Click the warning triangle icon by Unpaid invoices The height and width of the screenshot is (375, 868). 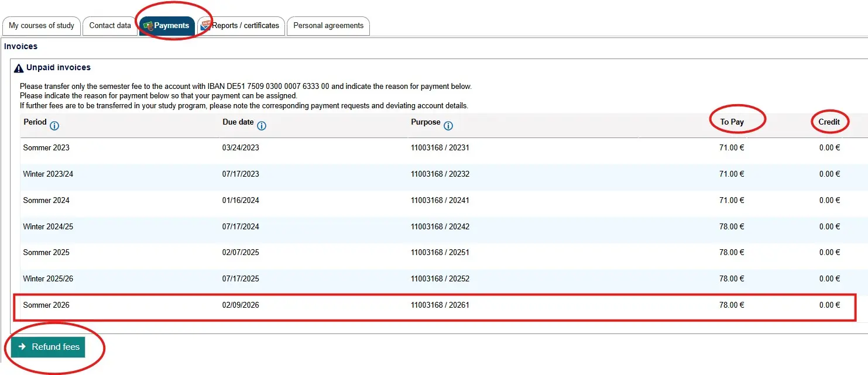tap(19, 68)
